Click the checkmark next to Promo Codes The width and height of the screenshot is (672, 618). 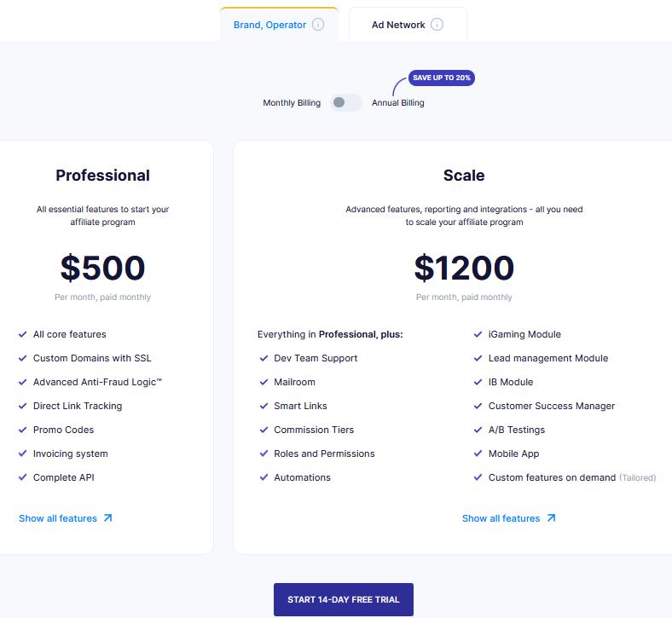(x=23, y=430)
